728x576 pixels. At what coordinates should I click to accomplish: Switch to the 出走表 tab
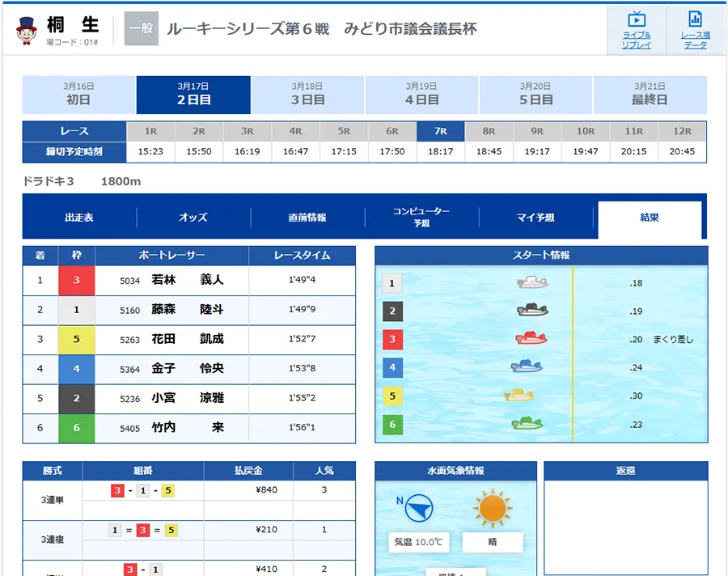(x=79, y=218)
